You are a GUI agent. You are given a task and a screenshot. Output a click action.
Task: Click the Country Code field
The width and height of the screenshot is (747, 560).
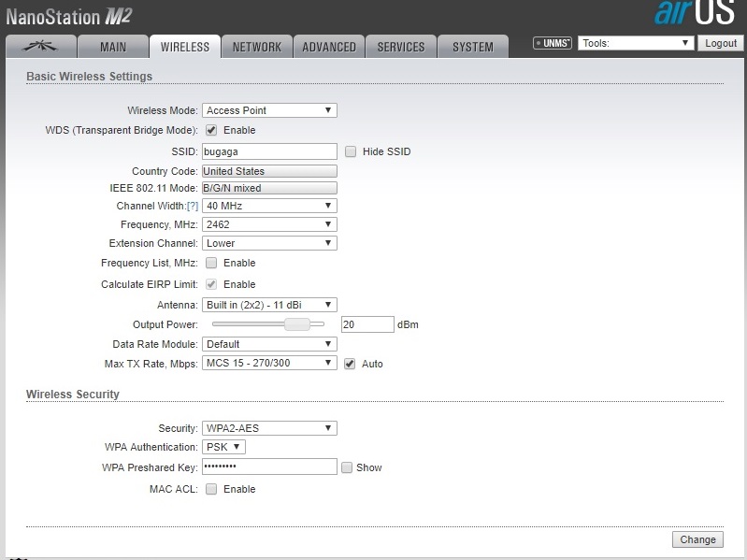point(269,171)
